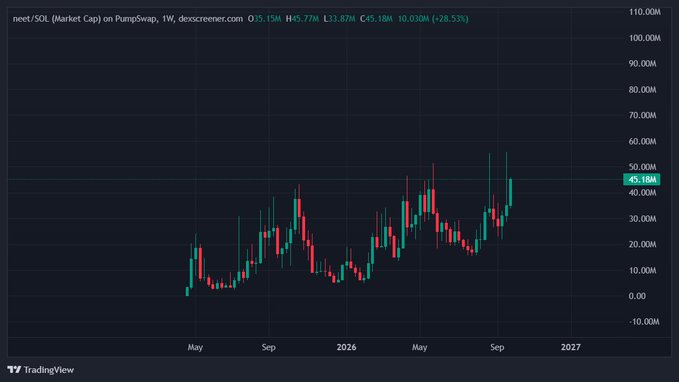Click the 30.00M price axis label
The image size is (679, 382).
[643, 219]
